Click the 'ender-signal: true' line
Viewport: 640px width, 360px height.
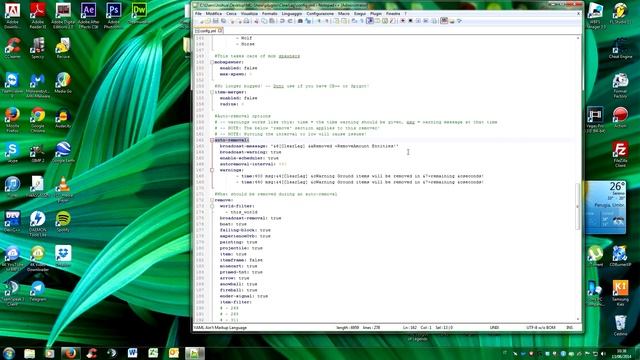[244, 296]
